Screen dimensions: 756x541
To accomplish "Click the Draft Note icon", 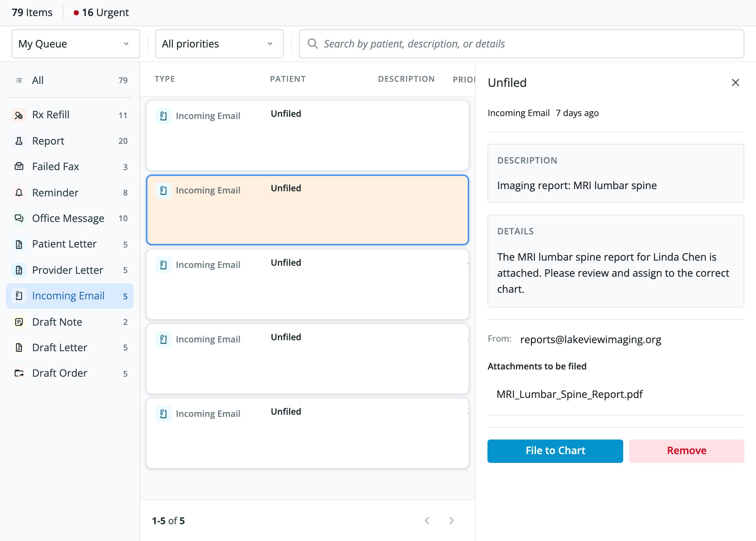I will click(19, 322).
